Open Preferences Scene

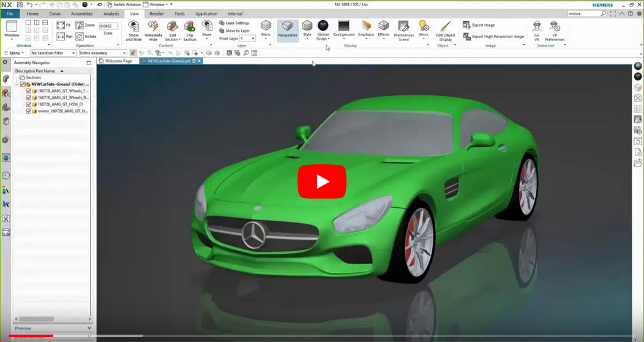pos(404,31)
